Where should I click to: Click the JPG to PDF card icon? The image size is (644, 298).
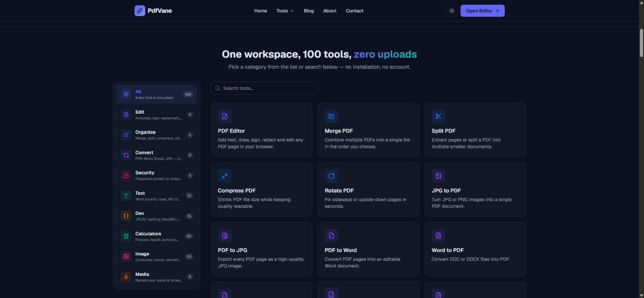click(438, 176)
